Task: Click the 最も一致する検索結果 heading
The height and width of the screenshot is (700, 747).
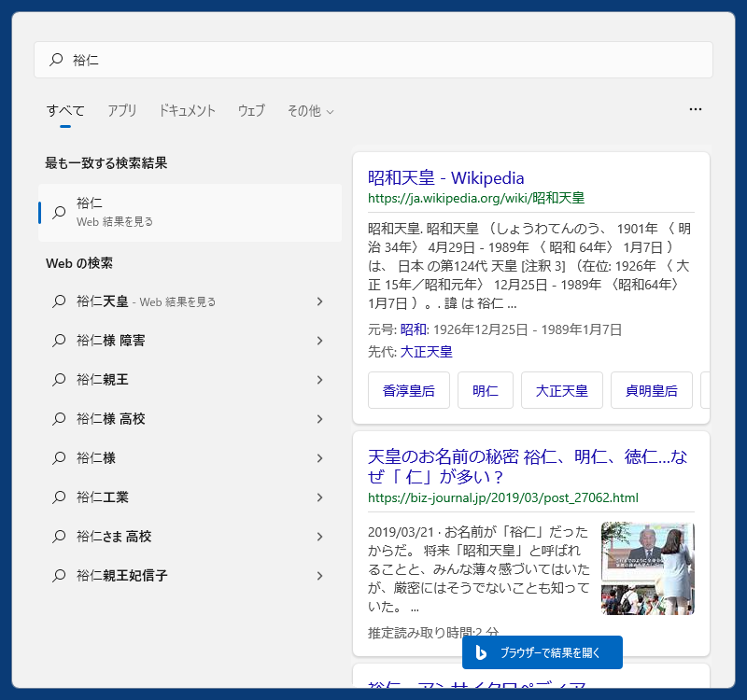Action: pyautogui.click(x=106, y=162)
